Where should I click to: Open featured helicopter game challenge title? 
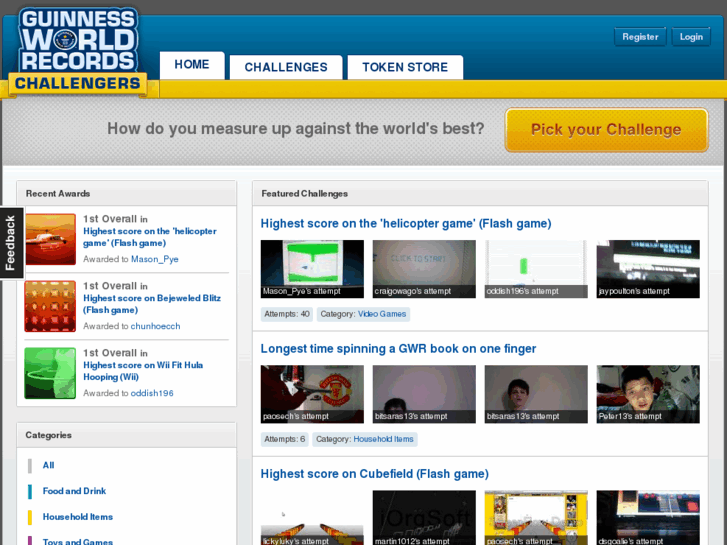tap(406, 224)
